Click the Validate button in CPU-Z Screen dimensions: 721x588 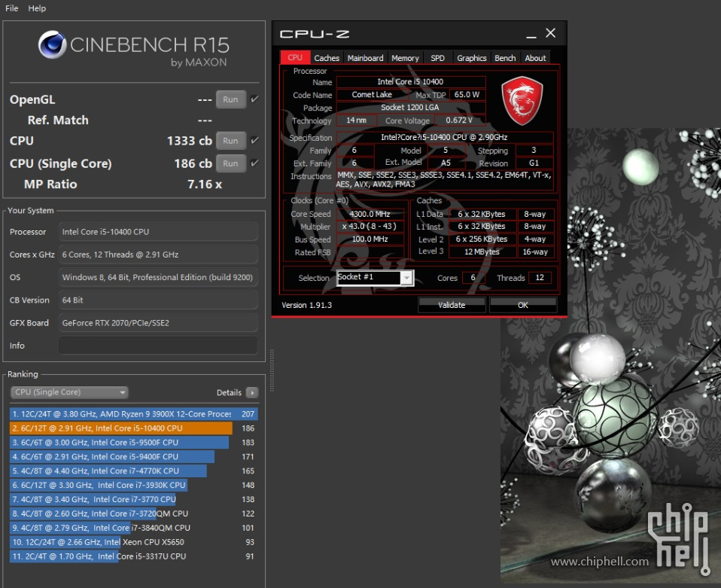point(452,305)
